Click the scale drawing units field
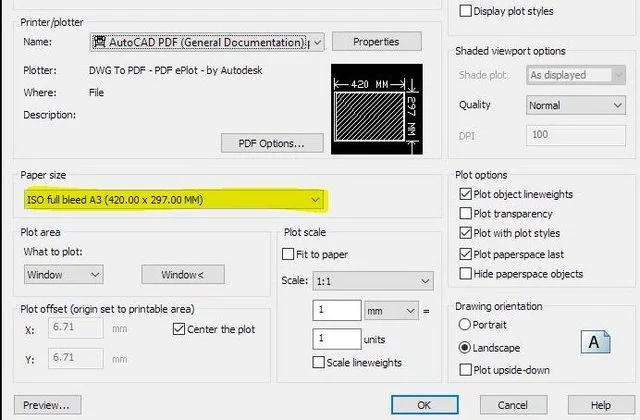The image size is (640, 420). click(x=337, y=339)
